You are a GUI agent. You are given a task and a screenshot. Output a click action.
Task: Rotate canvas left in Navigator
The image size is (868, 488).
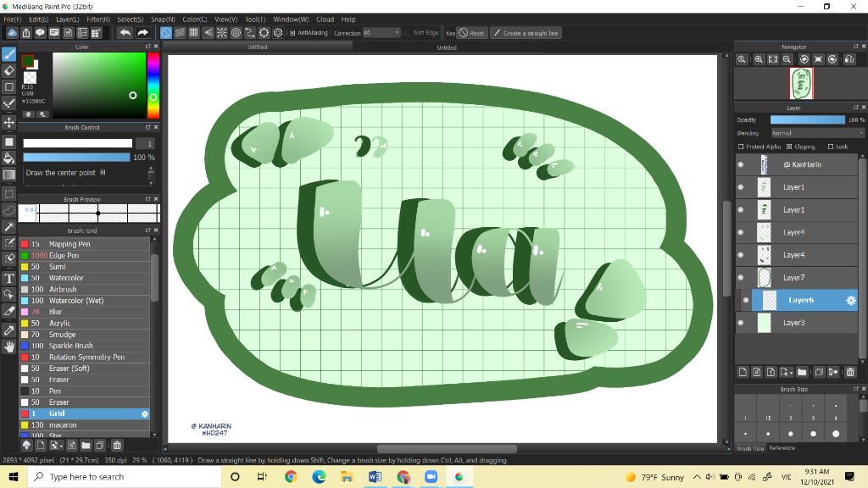(x=804, y=59)
